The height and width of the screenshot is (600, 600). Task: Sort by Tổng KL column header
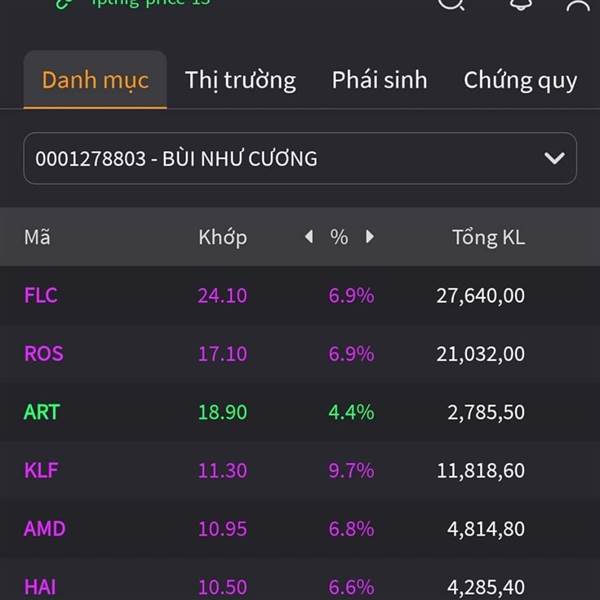pyautogui.click(x=489, y=237)
